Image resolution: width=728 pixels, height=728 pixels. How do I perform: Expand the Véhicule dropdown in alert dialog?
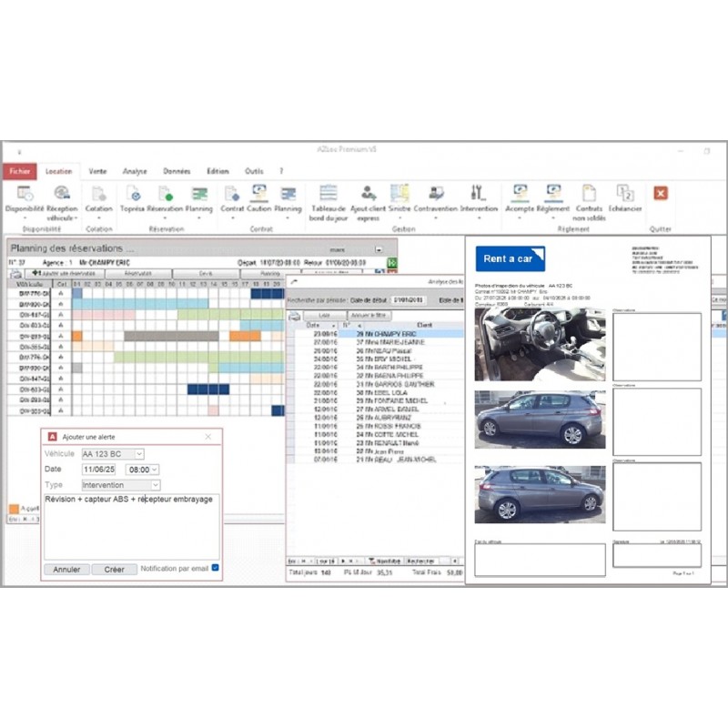[x=138, y=454]
